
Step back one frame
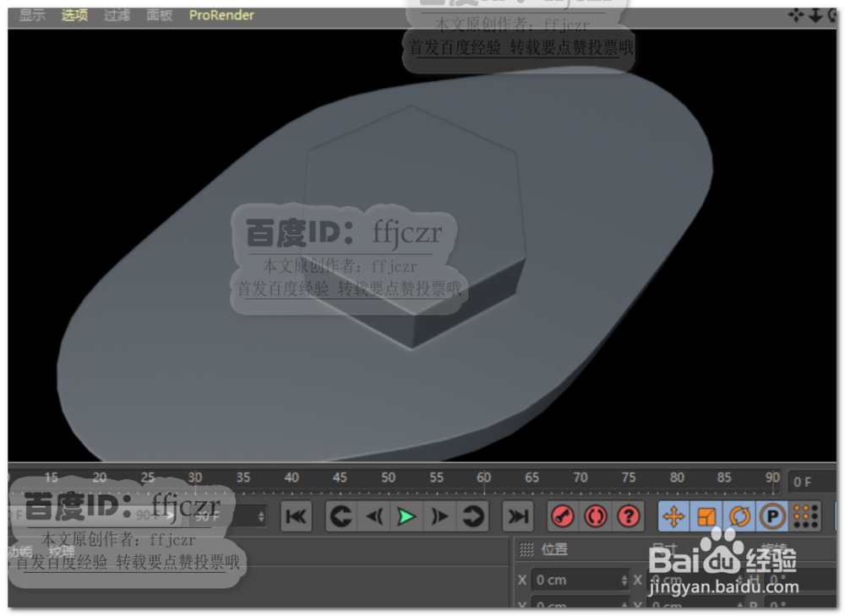(x=374, y=516)
